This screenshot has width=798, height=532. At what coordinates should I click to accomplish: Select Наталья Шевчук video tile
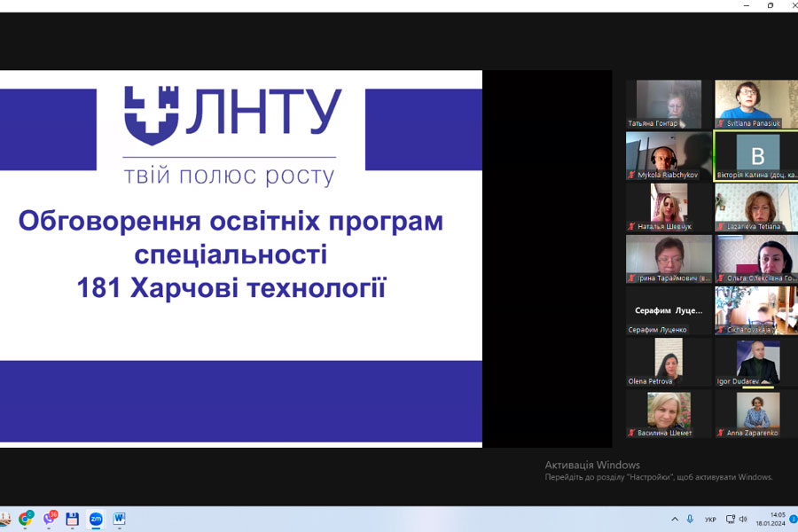pyautogui.click(x=669, y=207)
